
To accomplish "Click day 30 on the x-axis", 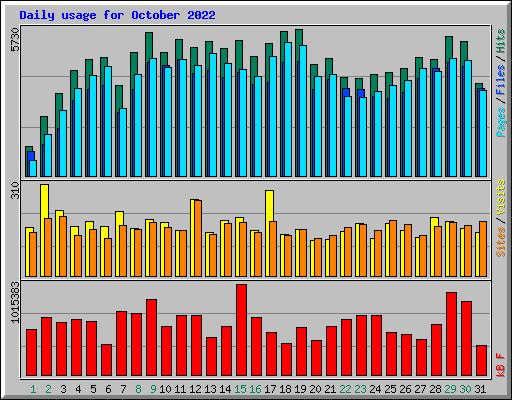I will click(x=465, y=389).
